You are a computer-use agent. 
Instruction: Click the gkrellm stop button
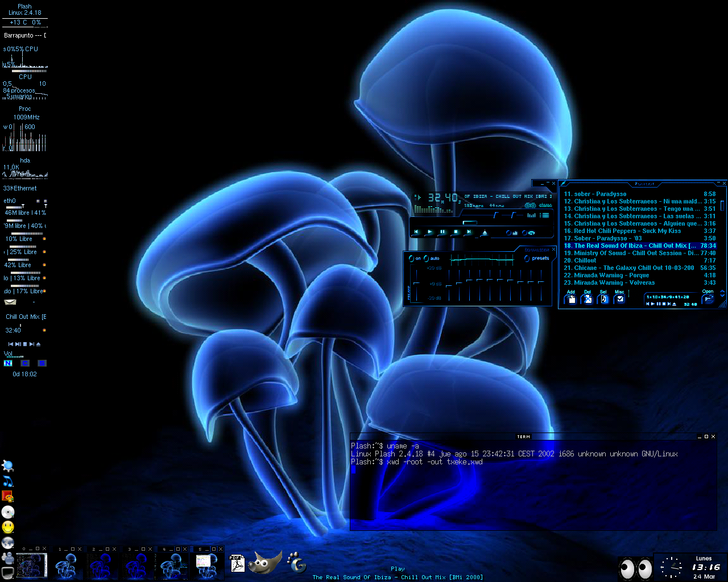coord(24,344)
